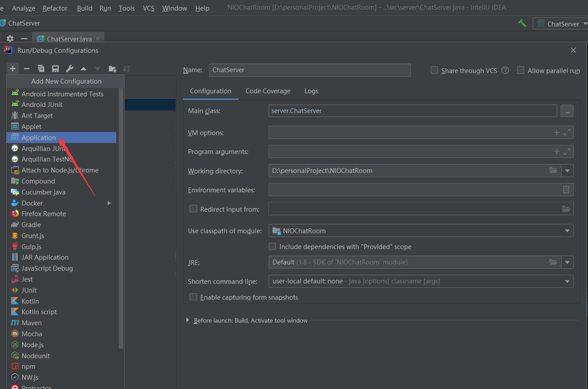Viewport: 588px width, 389px height.
Task: Browse file for Redirect input from
Action: pos(566,209)
